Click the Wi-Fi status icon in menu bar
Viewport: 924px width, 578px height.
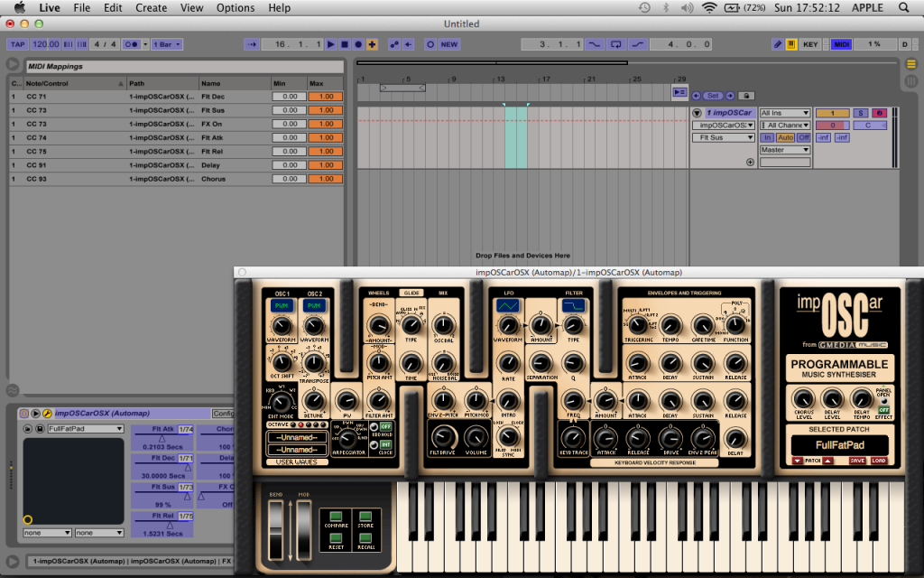coord(709,7)
